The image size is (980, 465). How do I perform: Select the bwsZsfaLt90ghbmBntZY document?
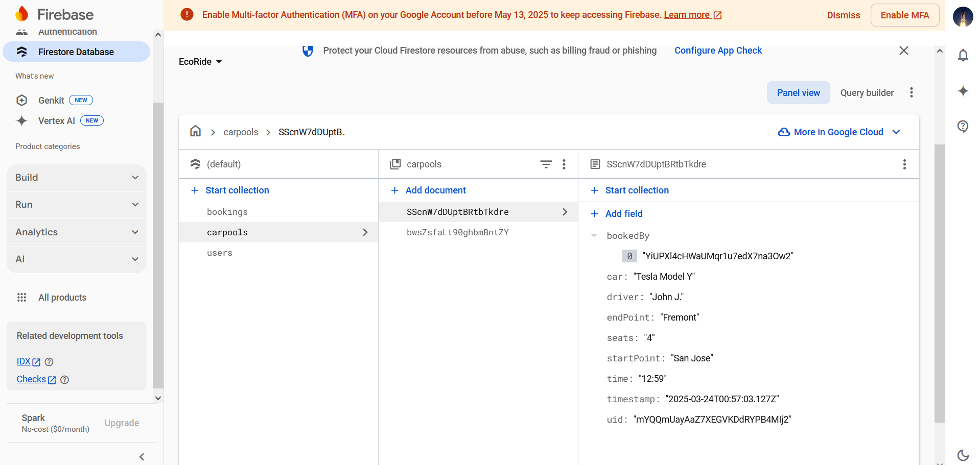(457, 232)
